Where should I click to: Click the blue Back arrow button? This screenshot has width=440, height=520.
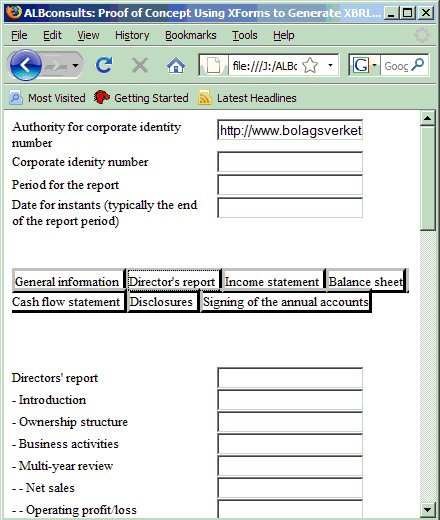click(x=26, y=65)
